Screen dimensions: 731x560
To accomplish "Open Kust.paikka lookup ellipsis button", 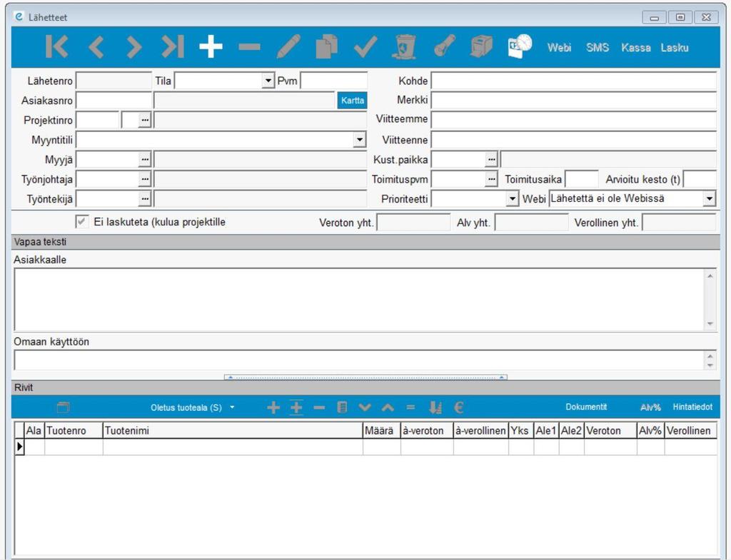I will pos(491,159).
